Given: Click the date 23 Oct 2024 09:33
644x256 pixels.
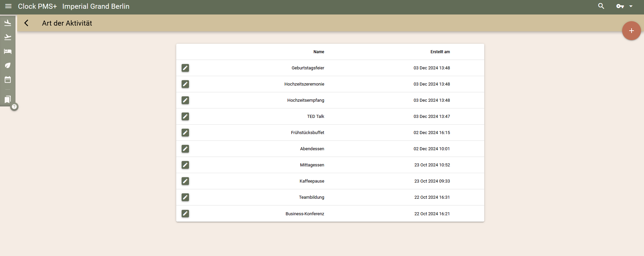Looking at the screenshot, I should click(x=432, y=181).
